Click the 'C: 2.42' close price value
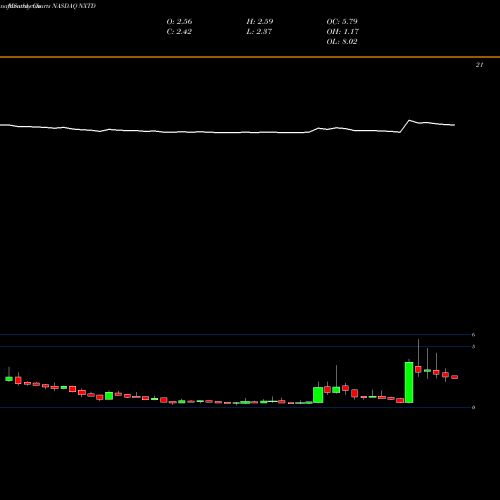 coord(179,32)
